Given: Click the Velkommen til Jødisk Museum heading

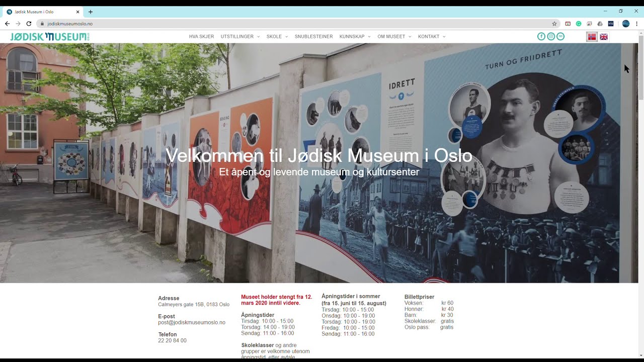Looking at the screenshot, I should click(319, 155).
